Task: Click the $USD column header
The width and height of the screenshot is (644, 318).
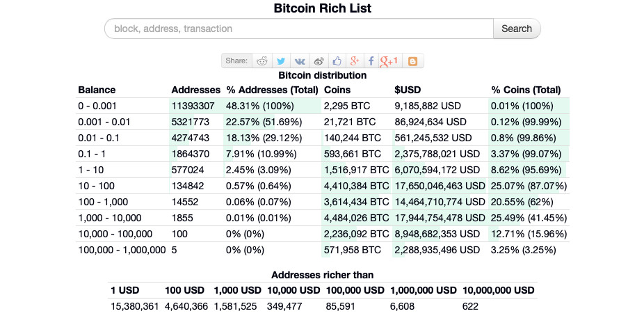Action: pos(408,90)
